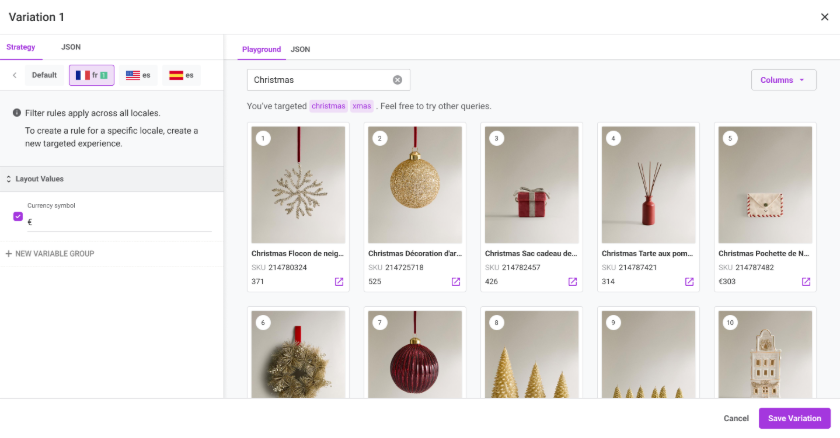Viewport: 840px width, 438px height.
Task: Select the French fr locale
Action: pos(92,75)
